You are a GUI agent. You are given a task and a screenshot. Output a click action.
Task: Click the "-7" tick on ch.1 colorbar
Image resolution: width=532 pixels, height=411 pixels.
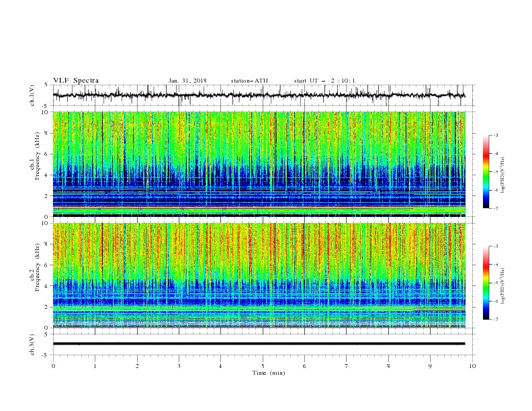pos(496,208)
